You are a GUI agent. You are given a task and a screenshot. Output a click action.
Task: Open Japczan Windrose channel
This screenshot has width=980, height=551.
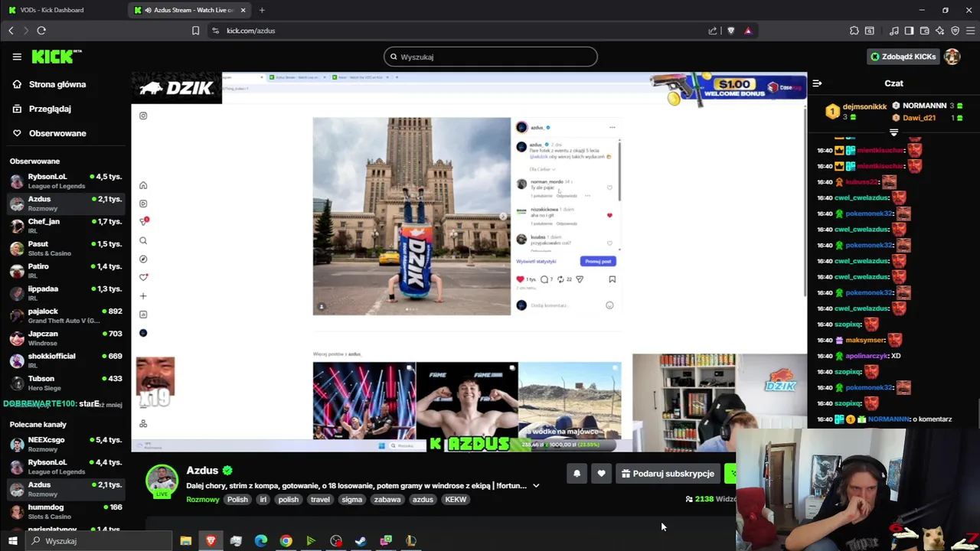pos(66,337)
